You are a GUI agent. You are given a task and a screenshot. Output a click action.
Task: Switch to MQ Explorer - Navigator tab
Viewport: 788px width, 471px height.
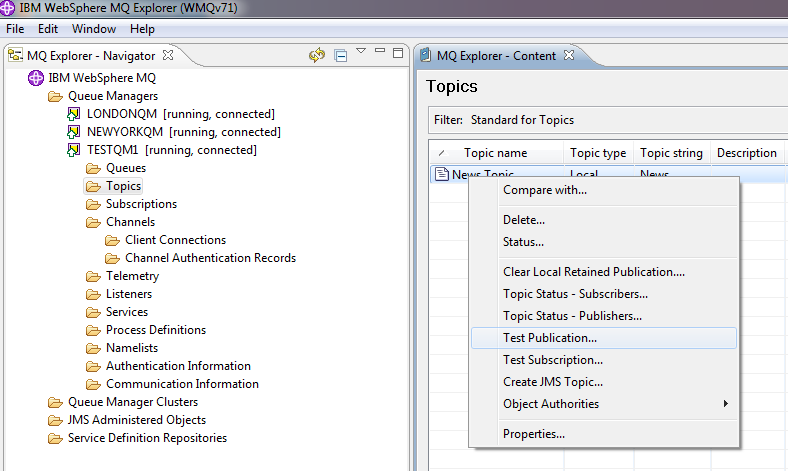click(90, 56)
